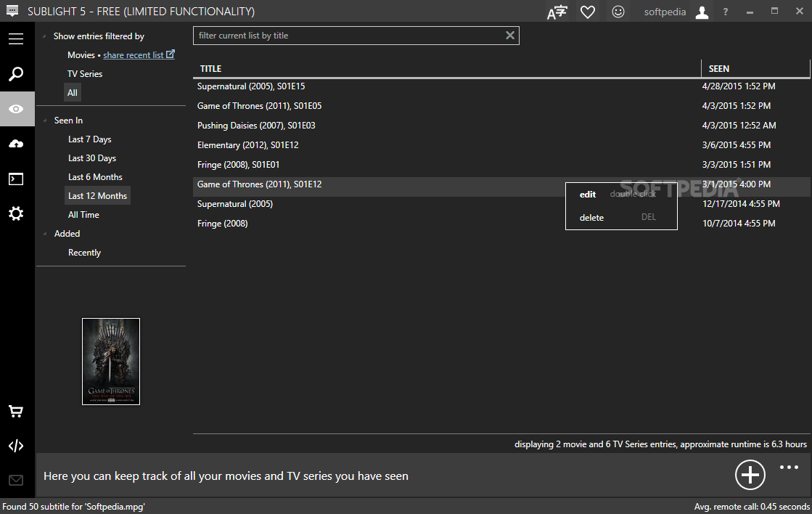Screen dimensions: 812x514
Task: Click the Game of Thrones poster thumbnail
Action: click(111, 362)
